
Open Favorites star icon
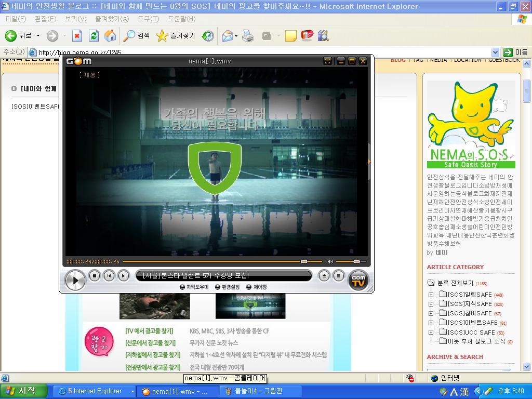pos(176,36)
